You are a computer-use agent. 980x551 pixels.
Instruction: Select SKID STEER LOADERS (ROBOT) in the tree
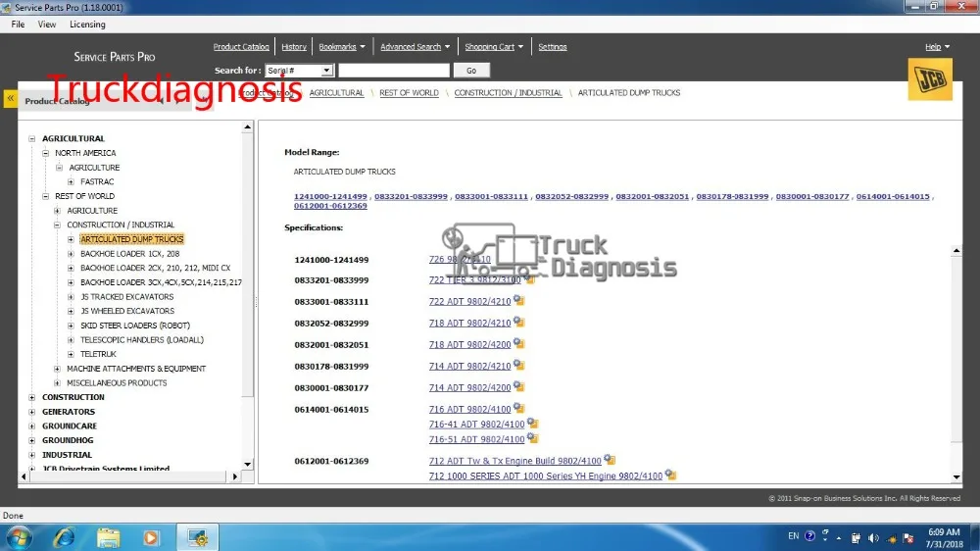pyautogui.click(x=135, y=326)
